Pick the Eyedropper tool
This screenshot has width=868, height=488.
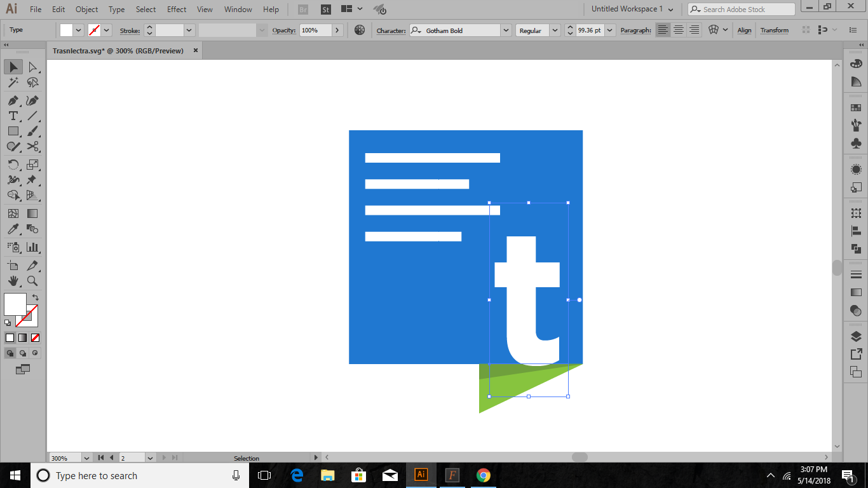[13, 229]
